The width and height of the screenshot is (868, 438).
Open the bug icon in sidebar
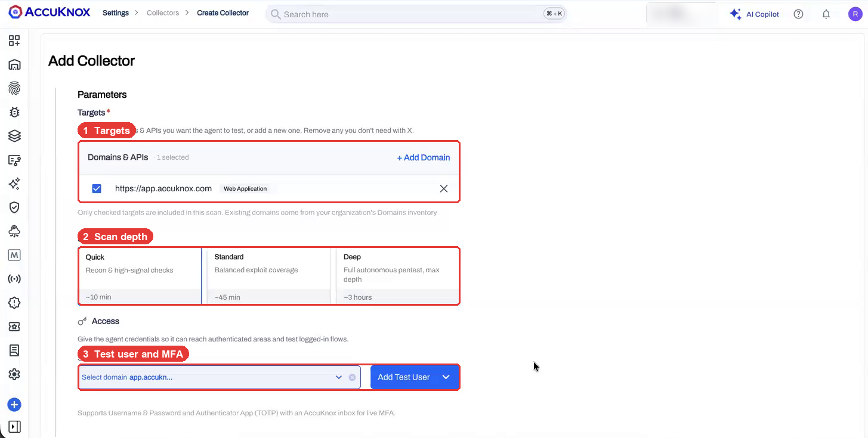coord(14,112)
